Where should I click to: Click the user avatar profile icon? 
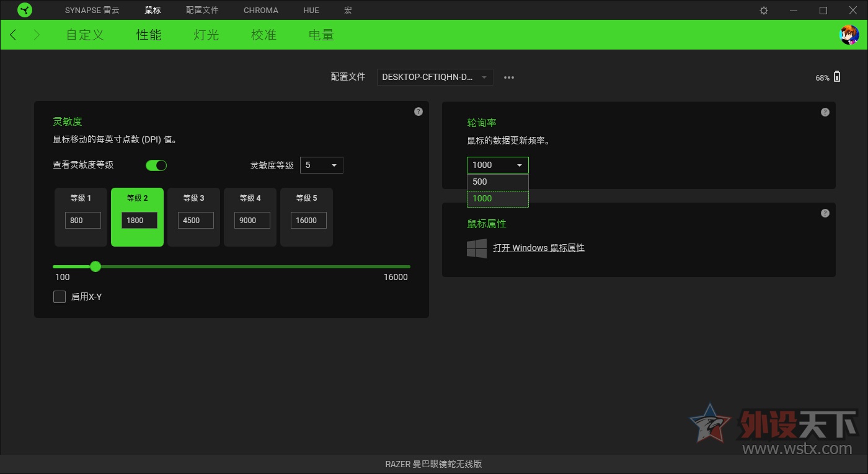click(x=849, y=35)
